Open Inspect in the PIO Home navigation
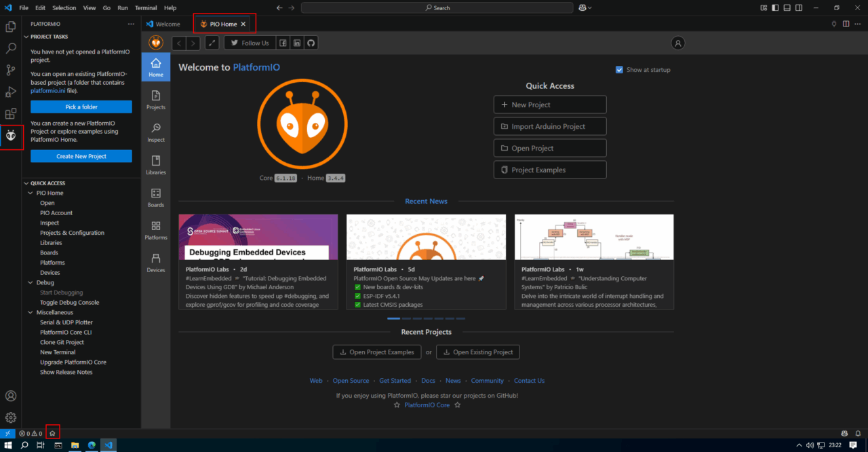This screenshot has height=452, width=868. point(156,133)
